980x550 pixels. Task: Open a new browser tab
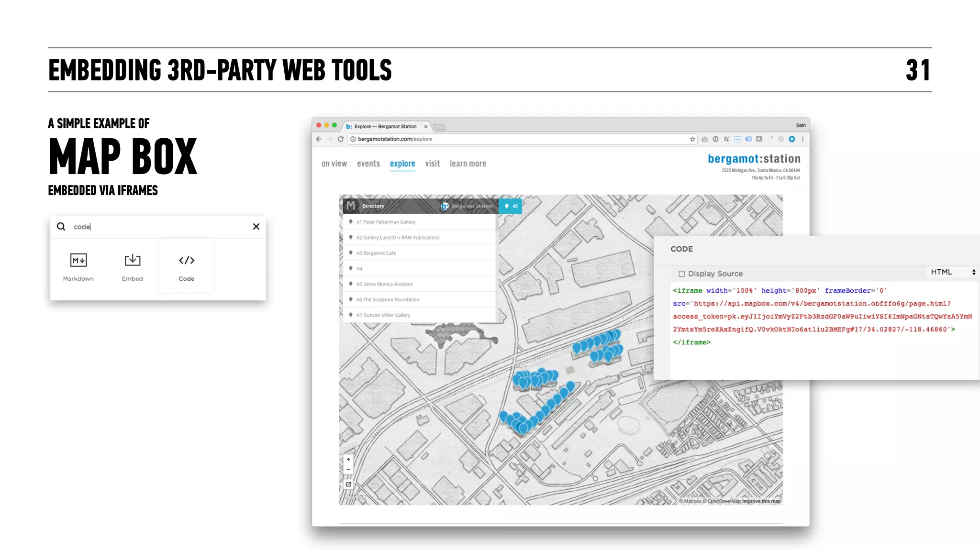[439, 127]
